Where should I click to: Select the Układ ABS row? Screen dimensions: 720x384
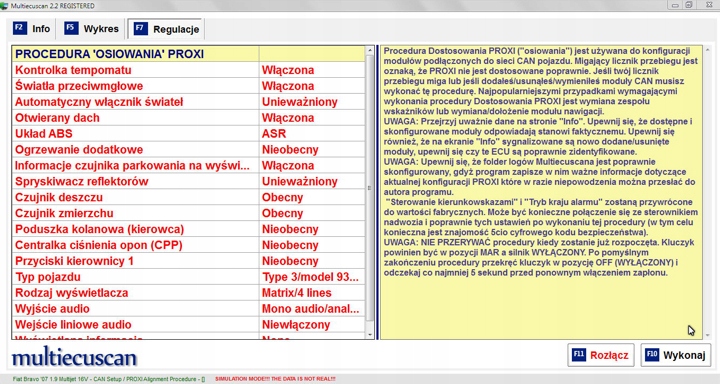point(188,134)
